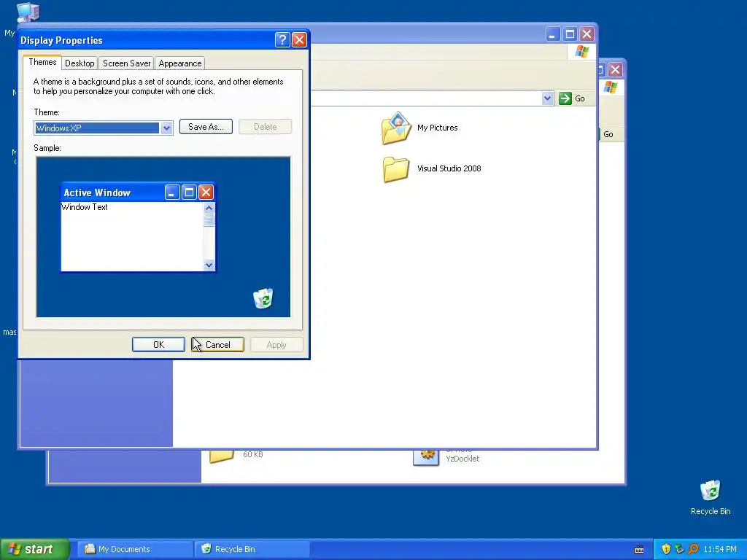The image size is (747, 560).
Task: Switch to My Documents taskbar button
Action: 135,549
